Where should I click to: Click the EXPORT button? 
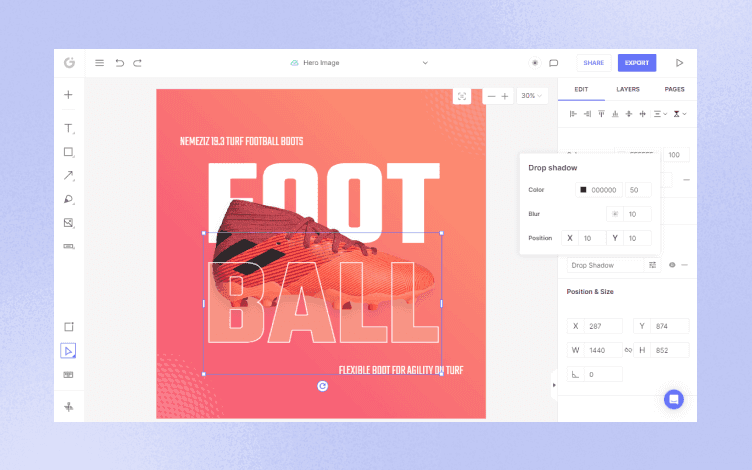[637, 63]
